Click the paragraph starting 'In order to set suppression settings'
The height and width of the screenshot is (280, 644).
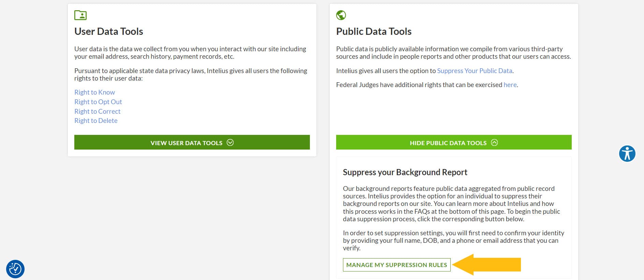pyautogui.click(x=453, y=240)
